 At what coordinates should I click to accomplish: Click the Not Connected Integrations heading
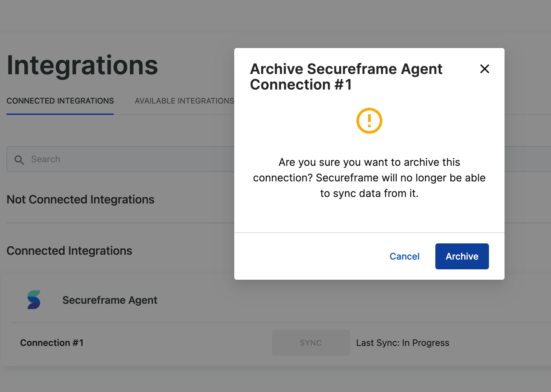[81, 200]
